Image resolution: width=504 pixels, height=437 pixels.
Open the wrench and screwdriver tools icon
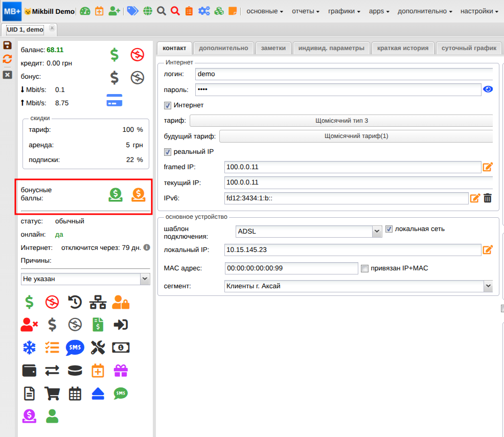98,348
